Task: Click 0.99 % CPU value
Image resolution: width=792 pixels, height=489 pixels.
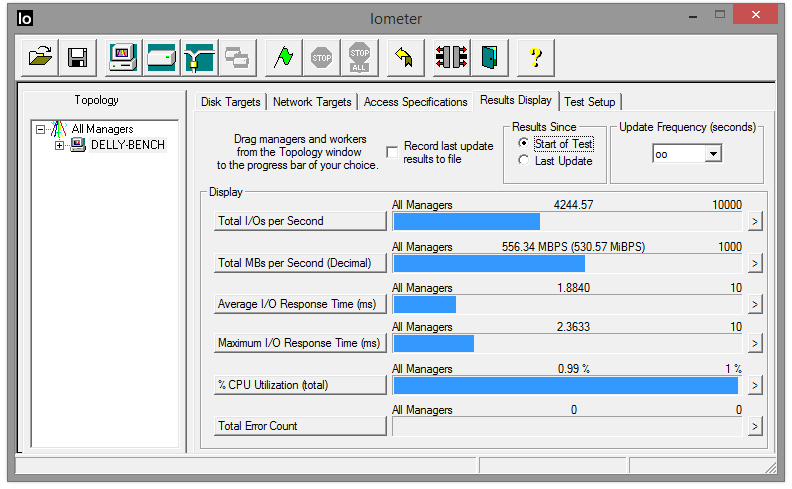Action: (x=573, y=369)
